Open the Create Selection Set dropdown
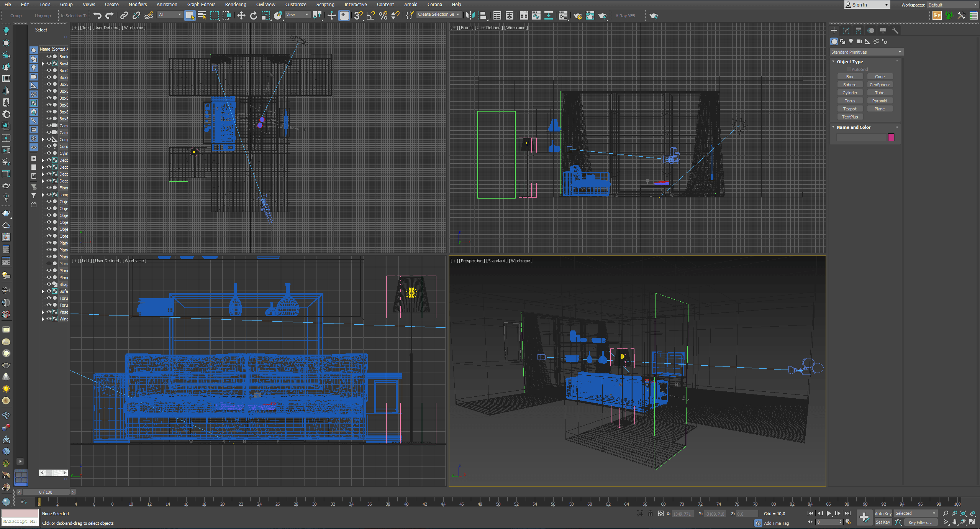Screen dimensions: 980x529 coord(439,14)
